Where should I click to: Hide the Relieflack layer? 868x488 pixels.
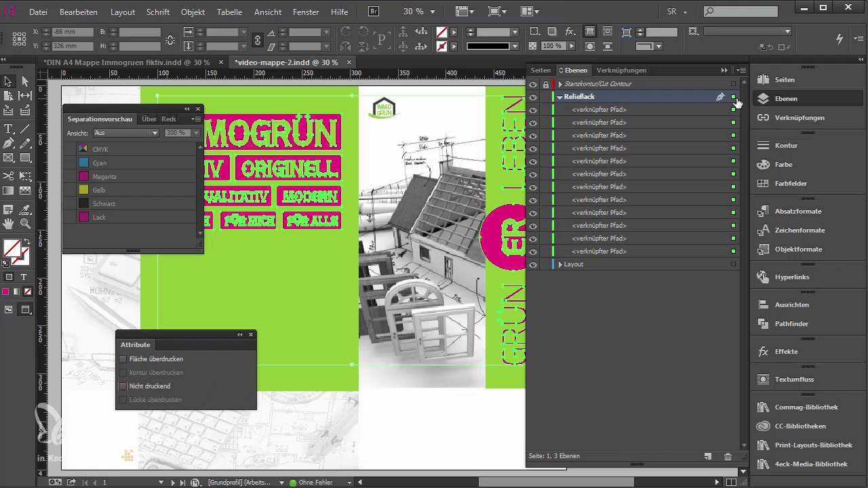click(533, 97)
